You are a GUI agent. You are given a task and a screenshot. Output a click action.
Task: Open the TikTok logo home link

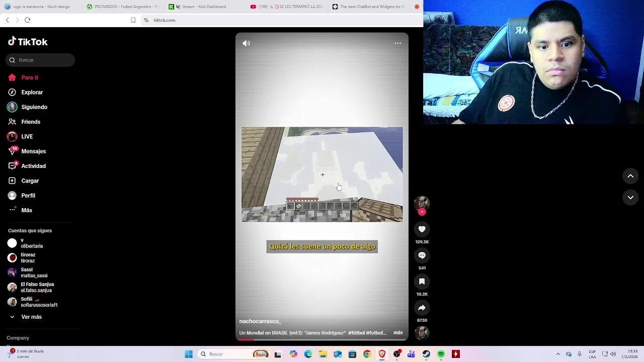click(x=28, y=42)
